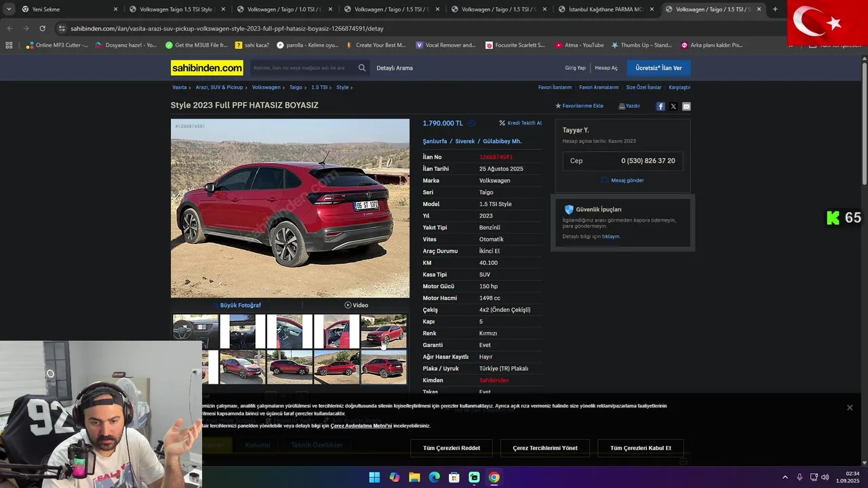868x488 pixels.
Task: Click Tüm Çerezleri Reddet button
Action: pyautogui.click(x=452, y=448)
